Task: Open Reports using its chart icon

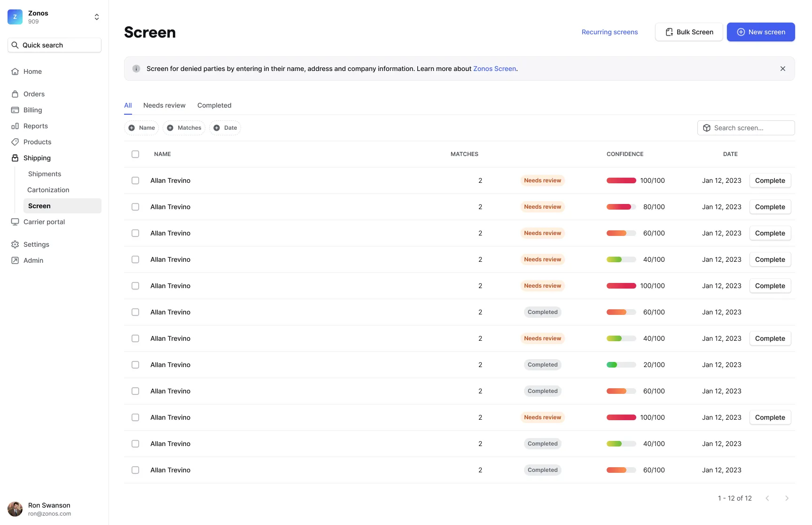Action: pyautogui.click(x=15, y=126)
